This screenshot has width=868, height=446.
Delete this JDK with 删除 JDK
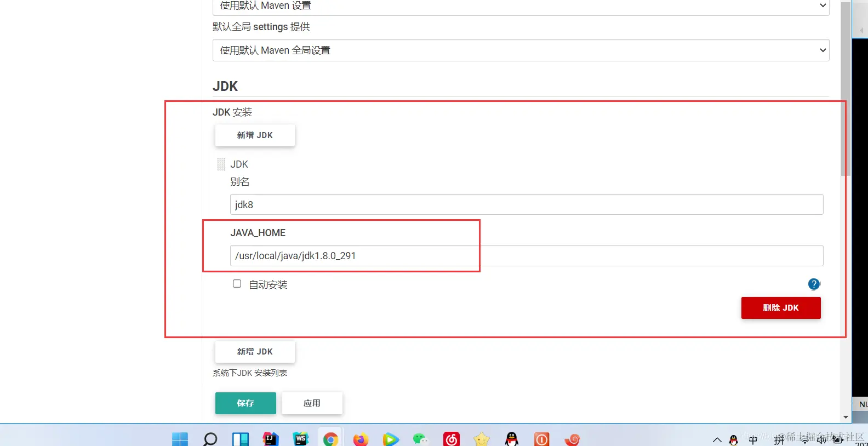click(x=781, y=308)
